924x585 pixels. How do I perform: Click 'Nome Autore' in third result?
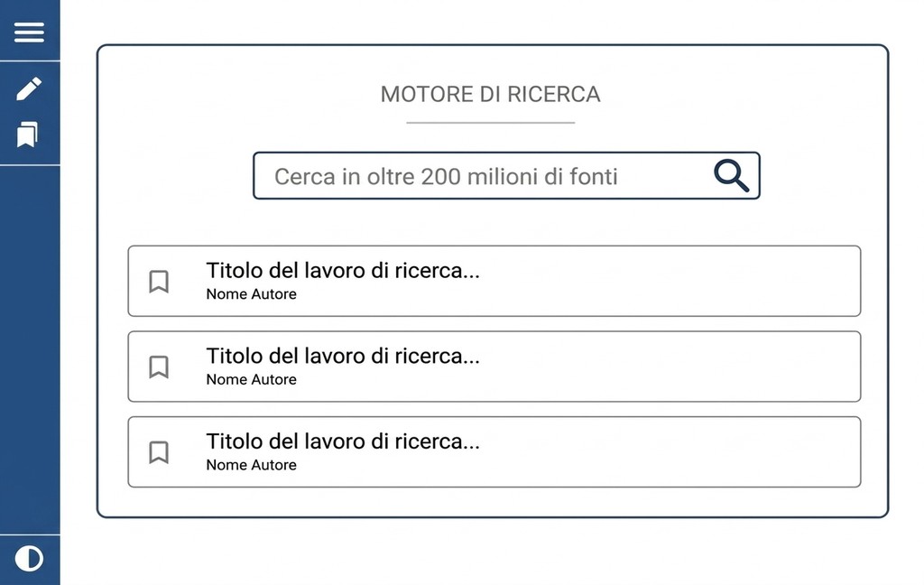pos(251,465)
